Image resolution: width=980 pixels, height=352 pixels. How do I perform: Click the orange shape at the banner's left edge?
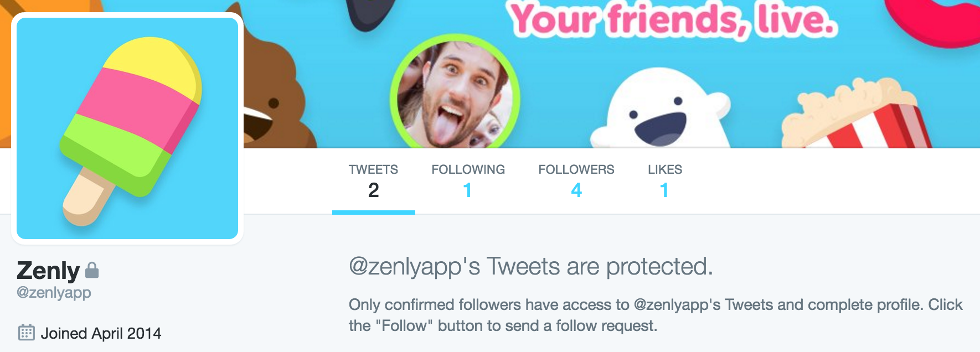click(6, 72)
